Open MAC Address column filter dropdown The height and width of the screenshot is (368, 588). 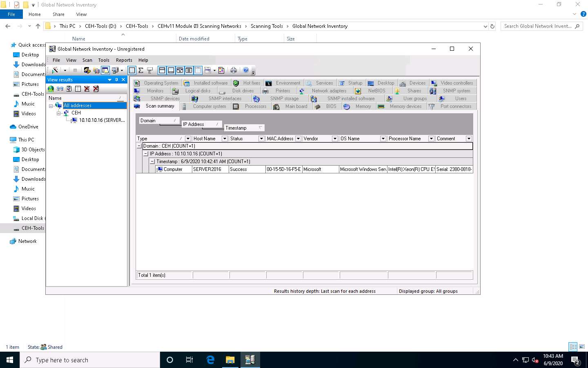298,139
